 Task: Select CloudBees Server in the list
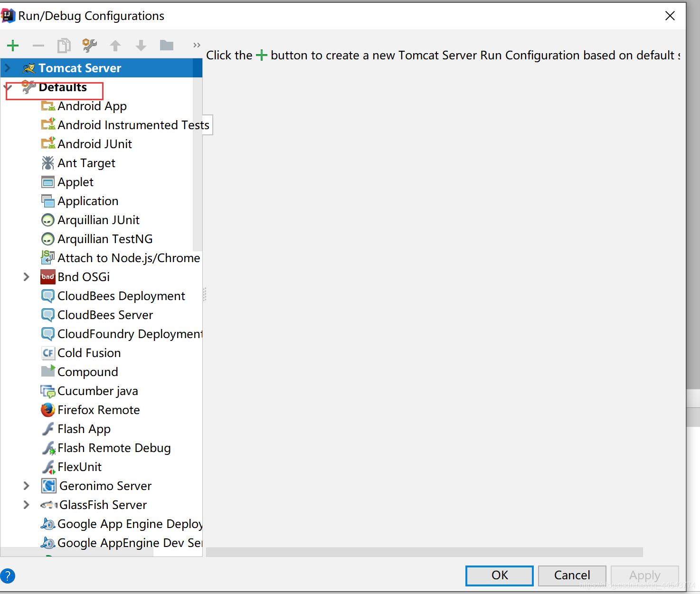point(105,315)
